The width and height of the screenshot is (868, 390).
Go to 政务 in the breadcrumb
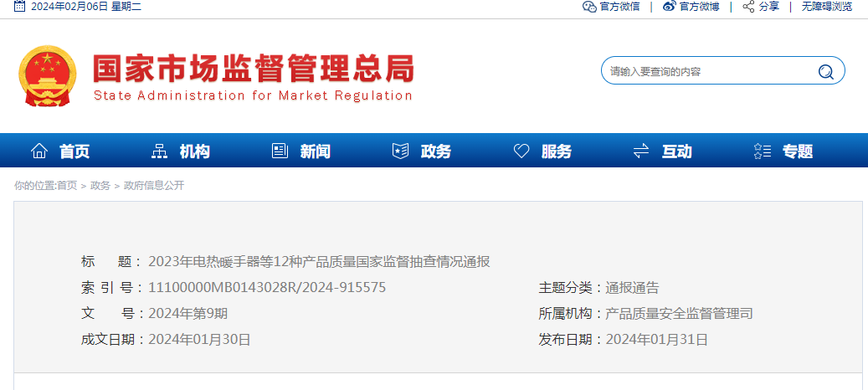click(x=100, y=186)
